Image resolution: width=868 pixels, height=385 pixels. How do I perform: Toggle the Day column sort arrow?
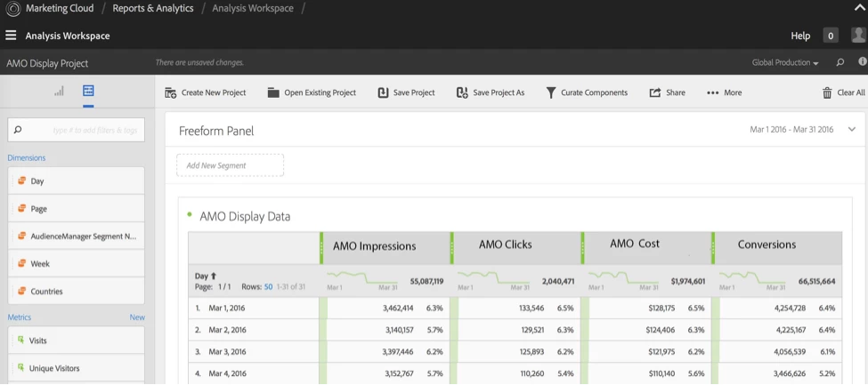coord(214,276)
